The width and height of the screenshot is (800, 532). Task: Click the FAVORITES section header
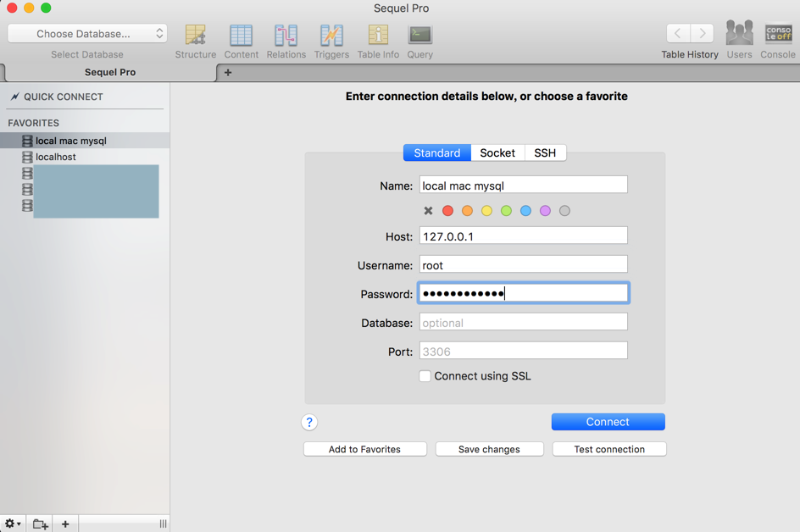pos(34,123)
